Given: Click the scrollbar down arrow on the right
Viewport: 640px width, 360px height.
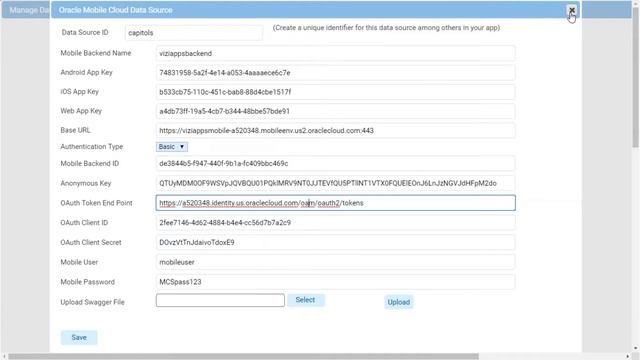Looking at the screenshot, I should click(636, 348).
